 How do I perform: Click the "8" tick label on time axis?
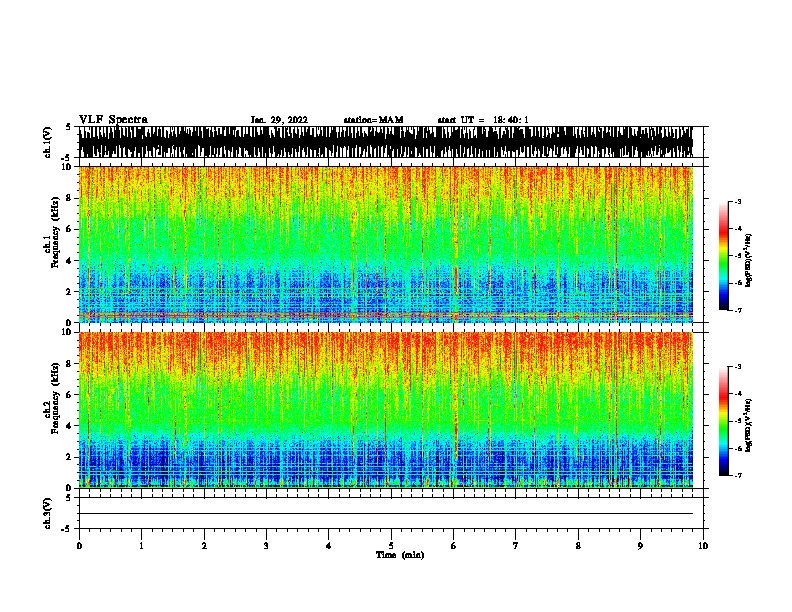[x=578, y=546]
